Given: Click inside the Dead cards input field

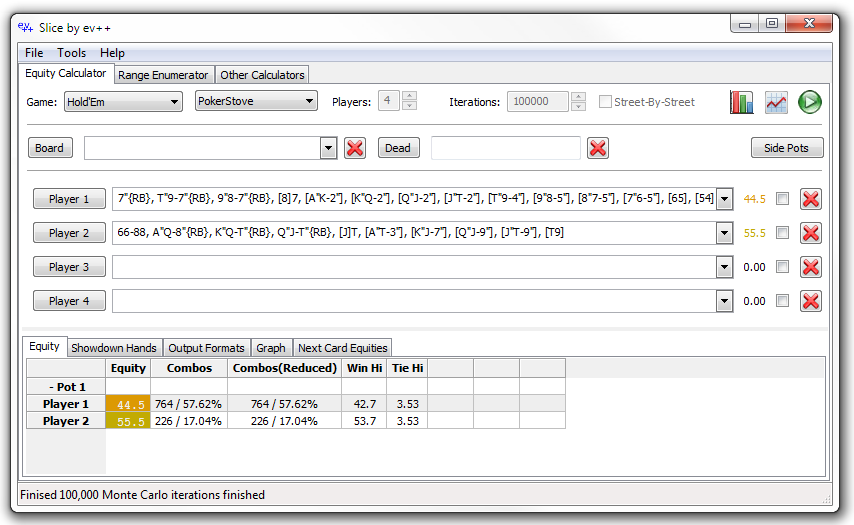Looking at the screenshot, I should [505, 148].
